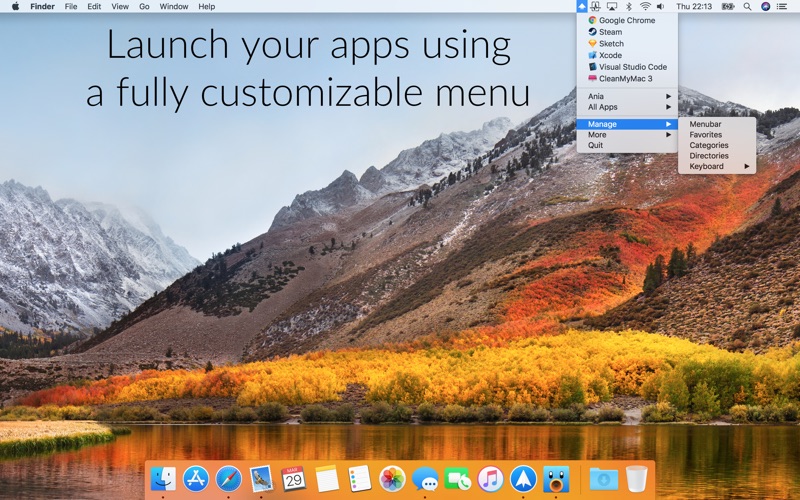Open the Downloads folder in Dock
Viewport: 800px width, 500px height.
tap(604, 479)
